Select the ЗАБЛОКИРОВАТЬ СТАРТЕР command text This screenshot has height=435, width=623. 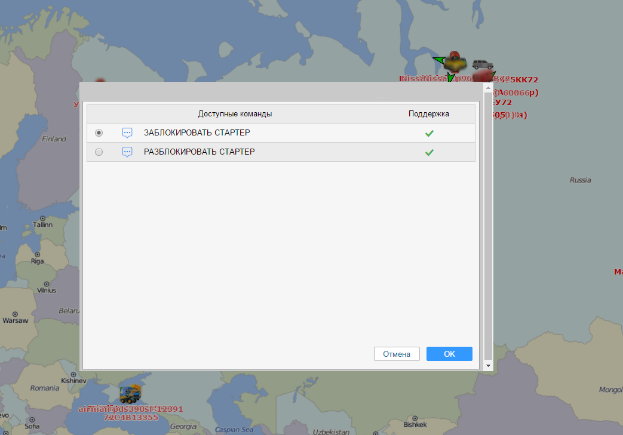click(197, 133)
